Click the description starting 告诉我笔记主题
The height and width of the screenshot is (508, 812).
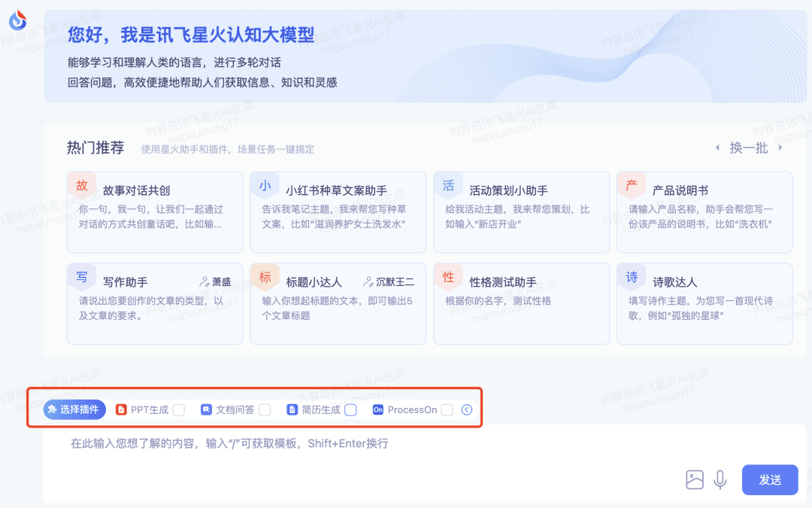tap(334, 217)
